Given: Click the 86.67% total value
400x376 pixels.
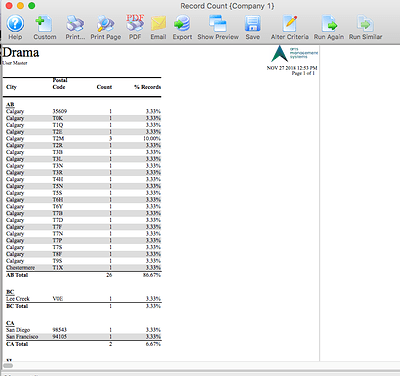Looking at the screenshot, I should [x=152, y=275].
